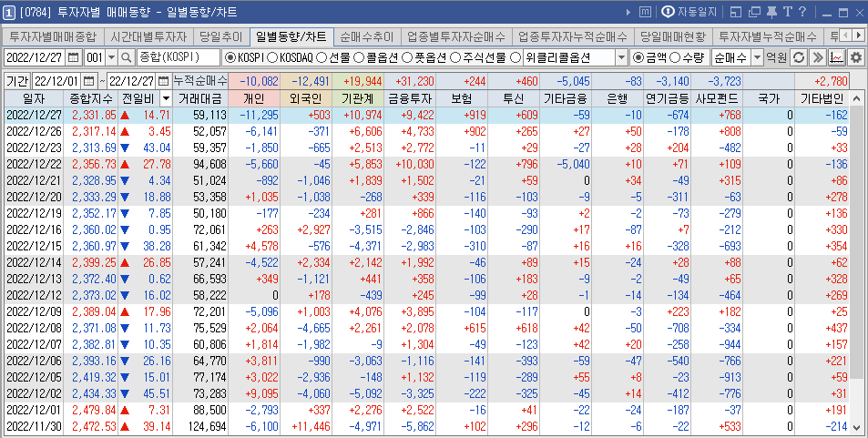This screenshot has height=438, width=868.
Task: Select the 선물 radio button
Action: click(322, 57)
